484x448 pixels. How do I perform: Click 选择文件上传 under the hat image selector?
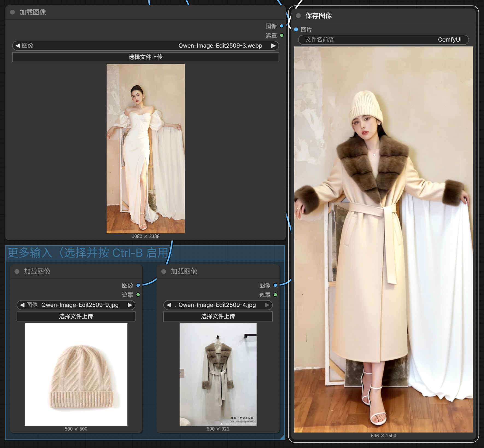[76, 316]
